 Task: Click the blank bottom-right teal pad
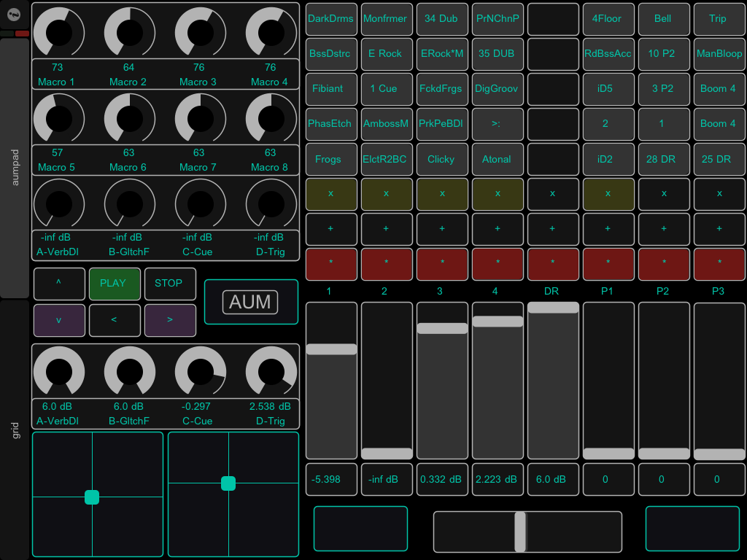(x=692, y=529)
